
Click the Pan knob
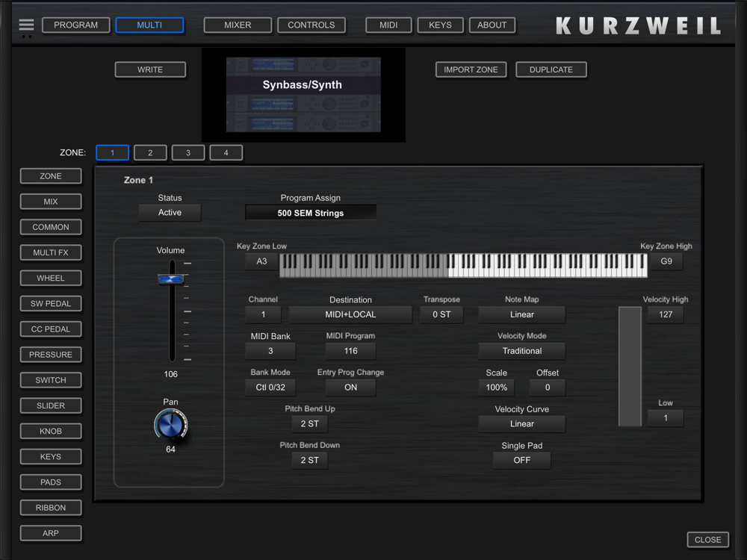pos(170,425)
